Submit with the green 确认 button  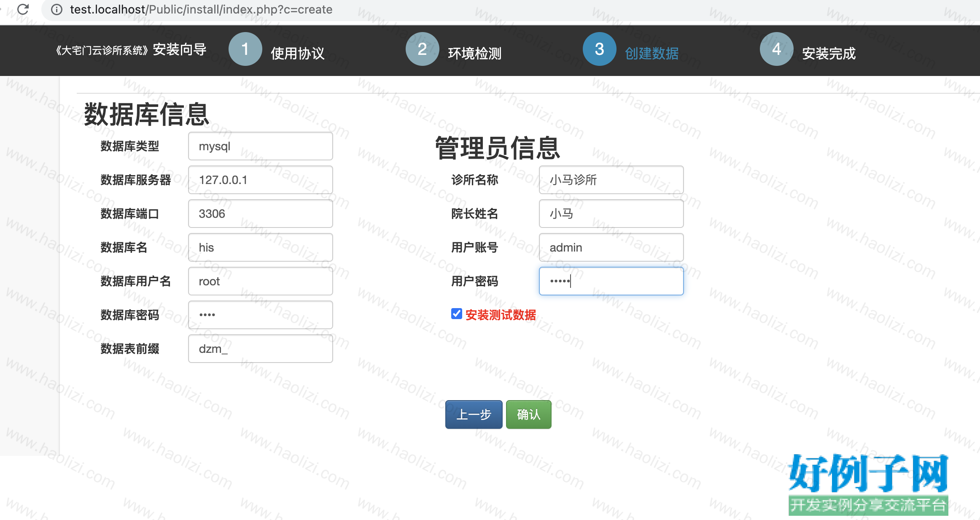tap(529, 414)
